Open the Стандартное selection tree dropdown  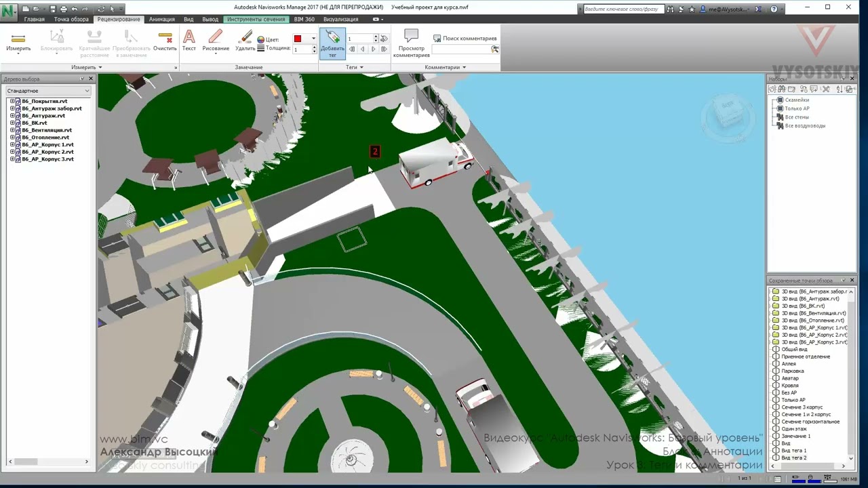click(48, 91)
